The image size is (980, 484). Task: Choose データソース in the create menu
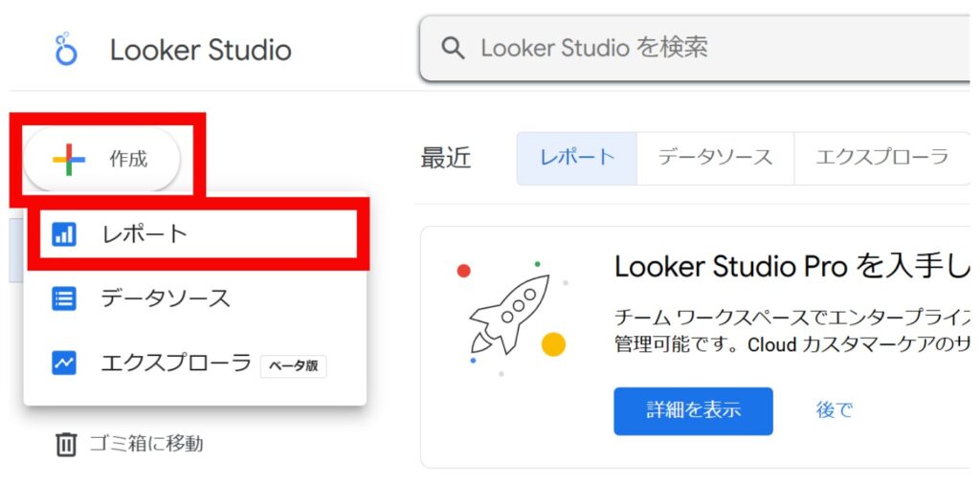point(166,298)
